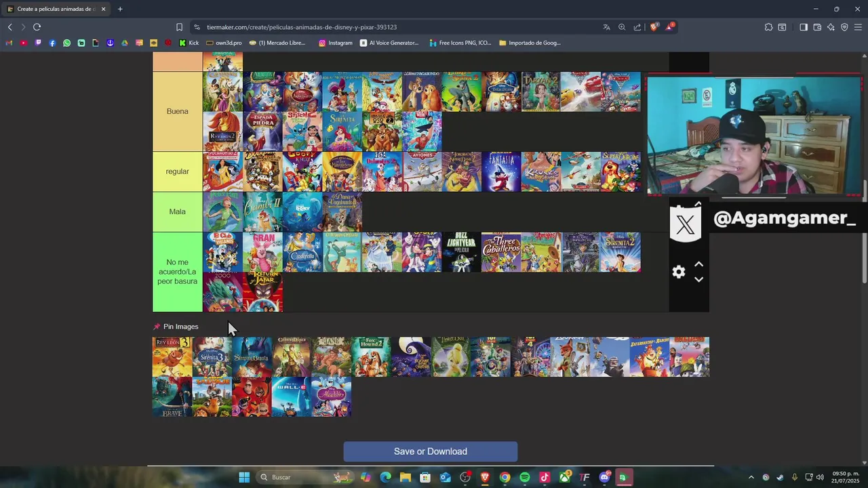This screenshot has width=868, height=488.
Task: Click the No me acuerdo/La peor basura label
Action: (x=178, y=272)
